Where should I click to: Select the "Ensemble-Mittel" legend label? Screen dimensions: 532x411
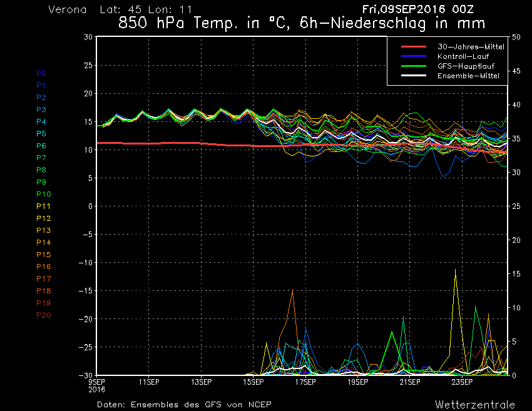point(468,76)
